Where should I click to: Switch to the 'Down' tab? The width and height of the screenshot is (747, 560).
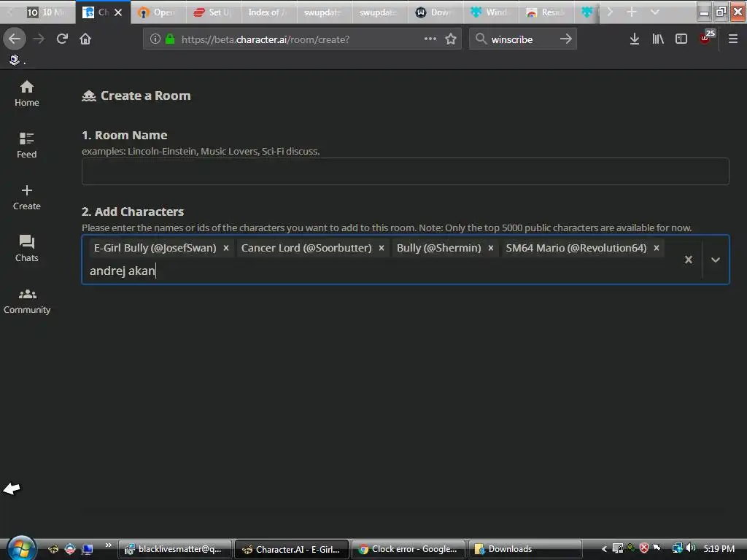click(x=435, y=12)
